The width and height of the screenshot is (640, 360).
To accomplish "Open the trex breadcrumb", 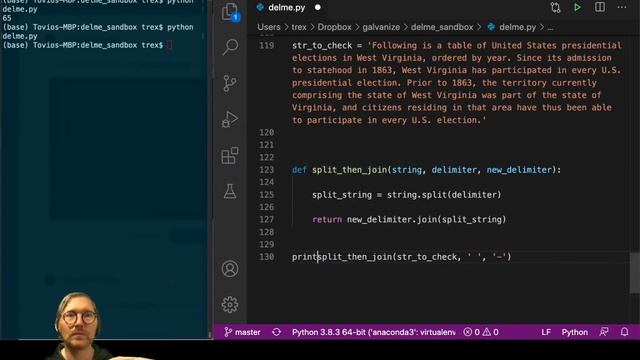I will pyautogui.click(x=299, y=27).
